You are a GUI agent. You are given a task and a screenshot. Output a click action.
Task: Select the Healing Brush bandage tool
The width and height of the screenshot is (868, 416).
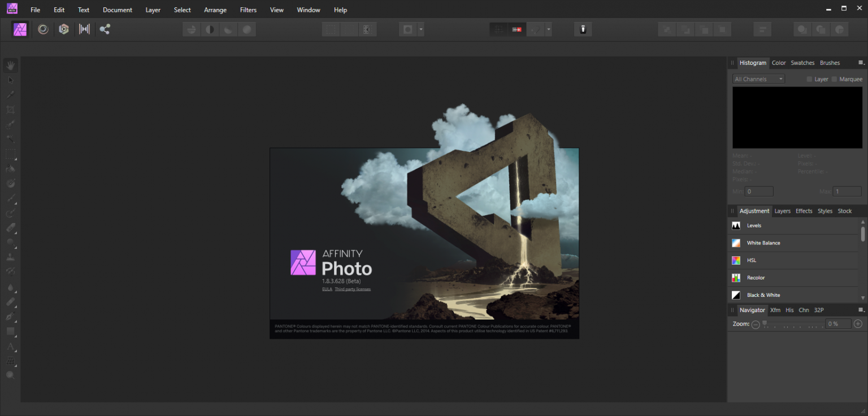(x=11, y=301)
